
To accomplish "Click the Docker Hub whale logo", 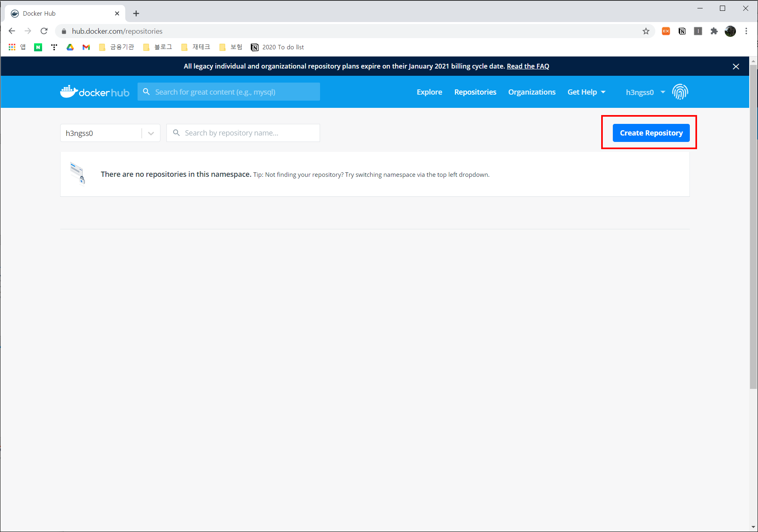I will point(95,92).
